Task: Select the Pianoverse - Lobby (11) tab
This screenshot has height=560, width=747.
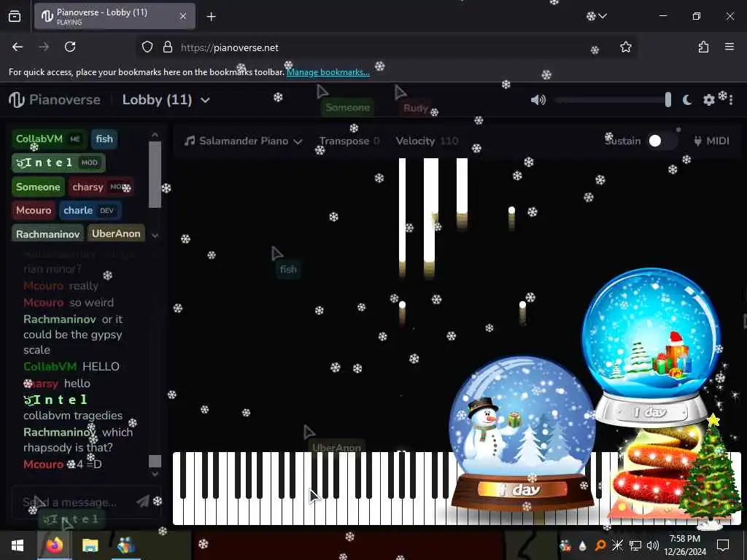Action: [x=115, y=16]
